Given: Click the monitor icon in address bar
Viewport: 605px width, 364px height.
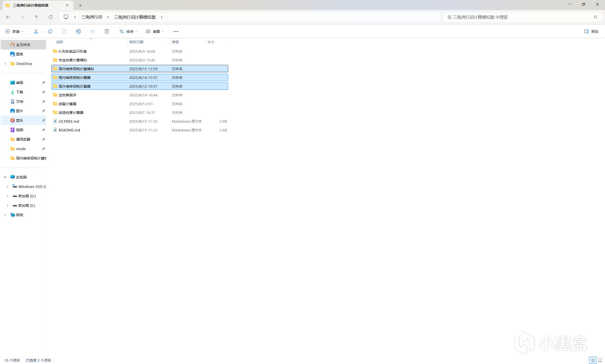Looking at the screenshot, I should point(66,17).
